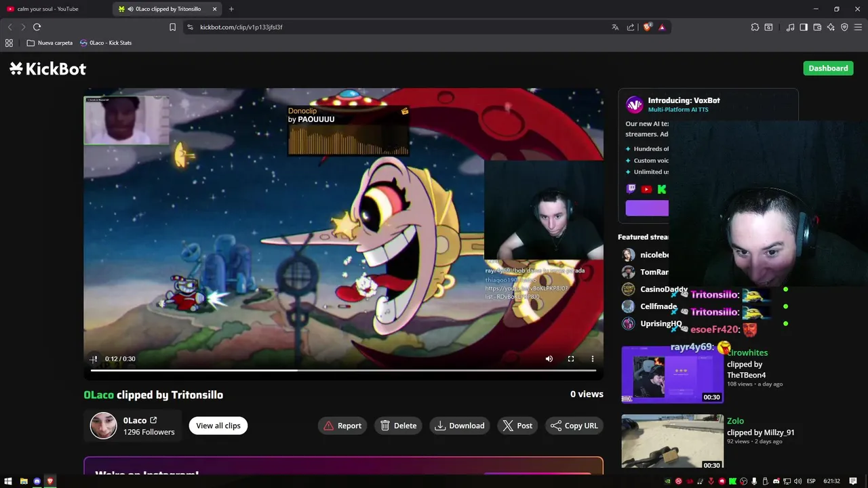Screen dimensions: 868x488
Task: Click the VoxBot logo icon
Action: point(635,104)
